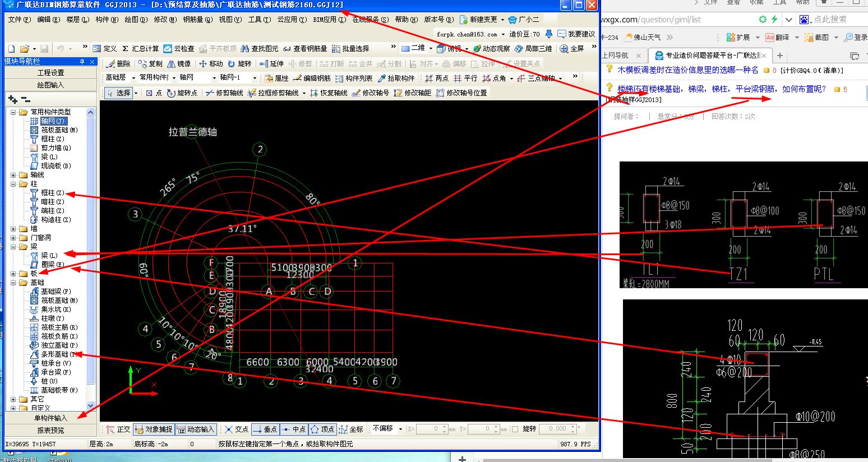Toggle 动态输入 dynamic input
This screenshot has height=462, width=868.
pos(196,429)
